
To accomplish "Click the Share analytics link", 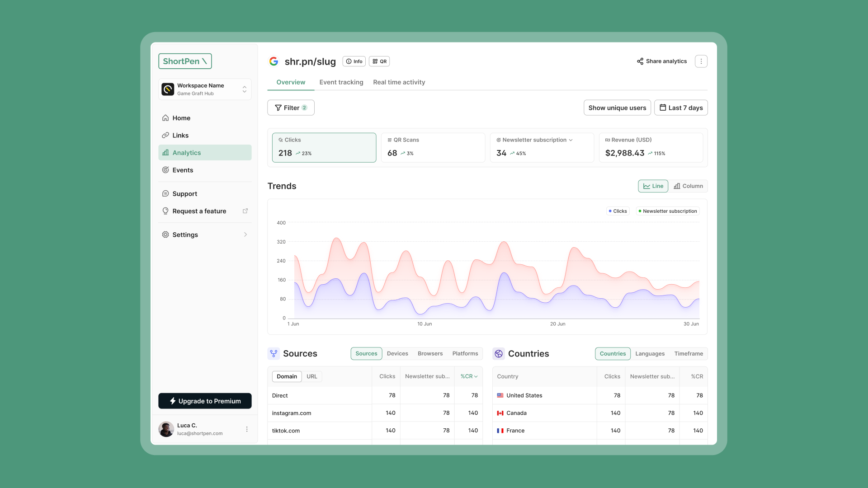I will (662, 61).
